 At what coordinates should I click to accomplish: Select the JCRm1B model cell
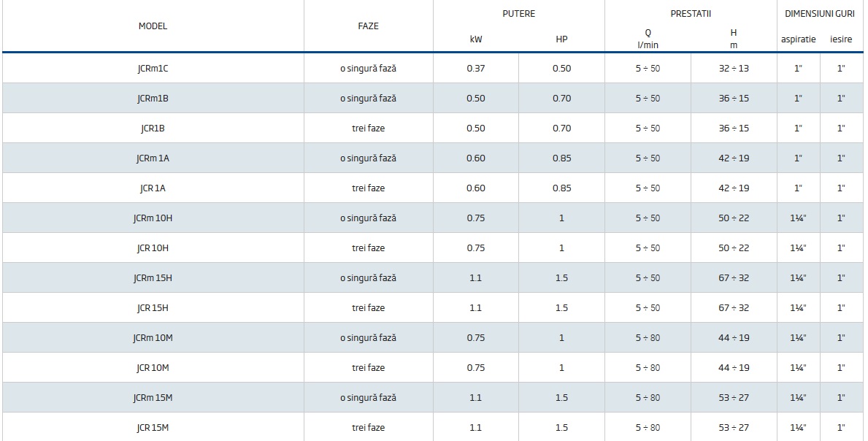coord(153,99)
